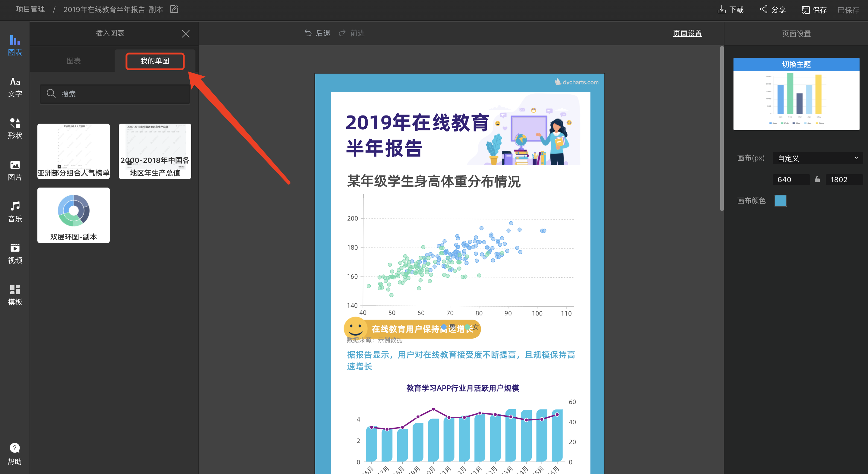Screen dimensions: 868x474
Task: Open the 文字 text tool
Action: tap(15, 87)
